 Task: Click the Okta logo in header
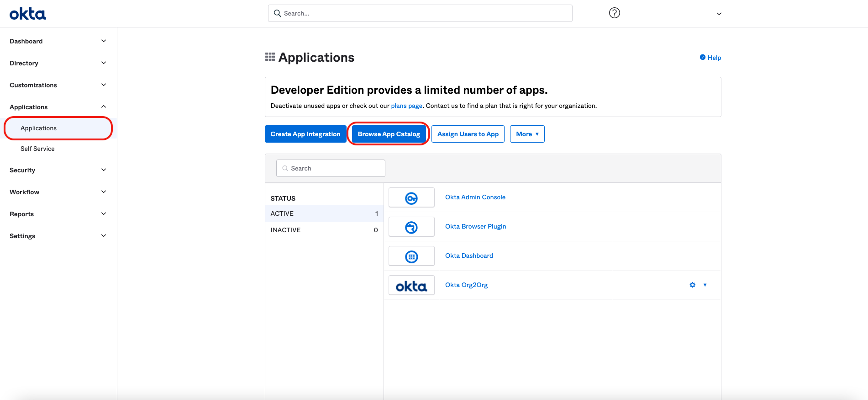pos(28,14)
